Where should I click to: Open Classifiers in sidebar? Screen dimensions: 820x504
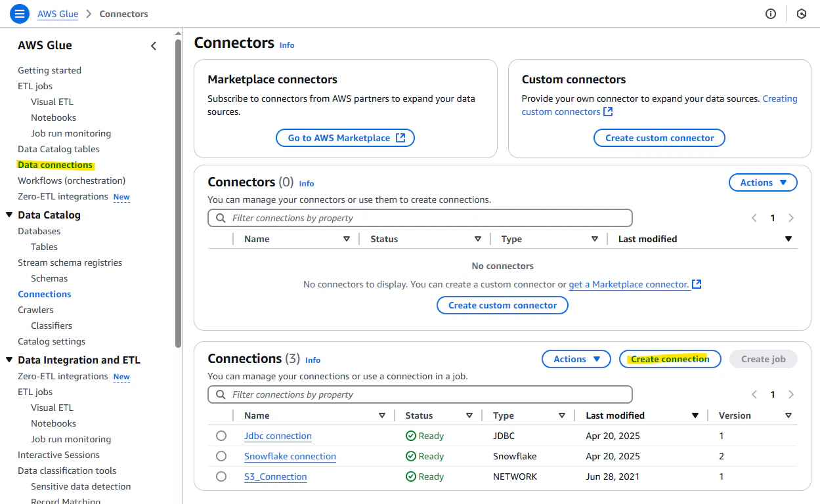(x=51, y=325)
